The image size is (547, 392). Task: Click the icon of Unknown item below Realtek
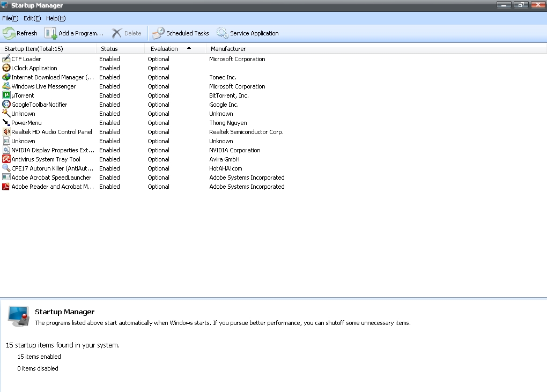click(6, 140)
